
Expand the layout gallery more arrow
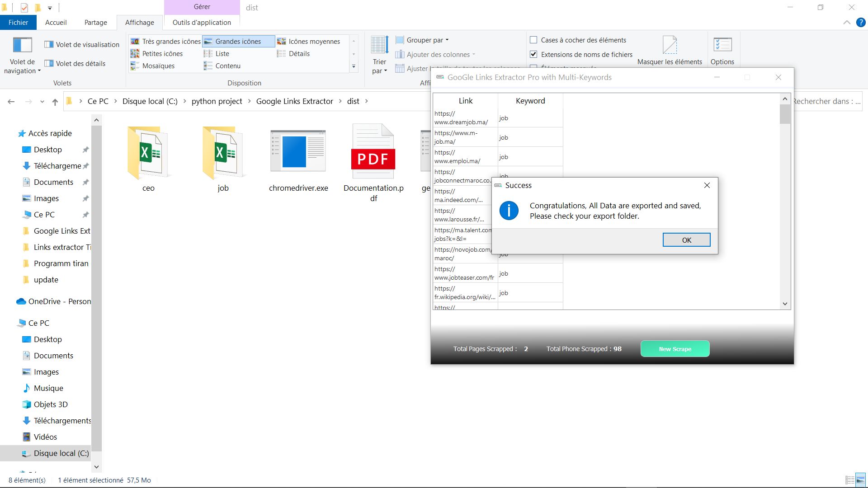(x=354, y=66)
